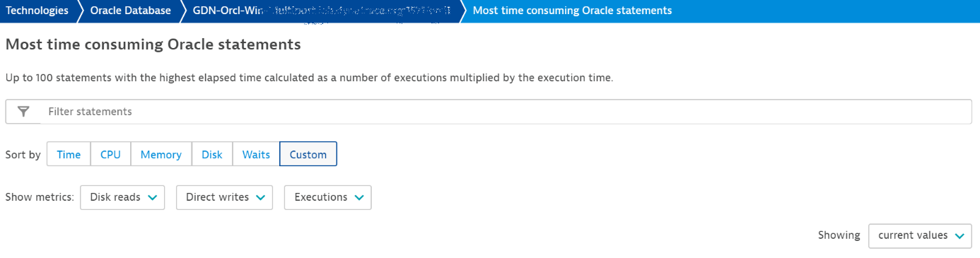The image size is (980, 258).
Task: Click the filter funnel icon
Action: 23,112
